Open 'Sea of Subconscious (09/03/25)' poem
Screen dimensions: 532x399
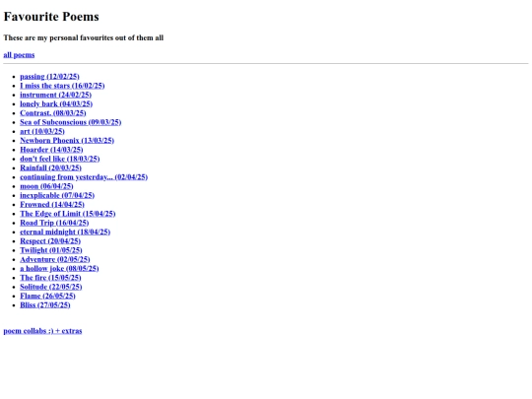[x=71, y=122]
